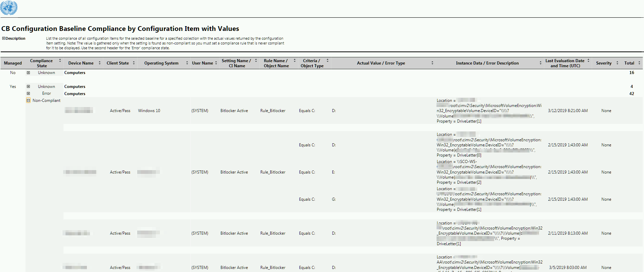Open Computers link in the Error row
This screenshot has height=272, width=644.
pos(75,94)
